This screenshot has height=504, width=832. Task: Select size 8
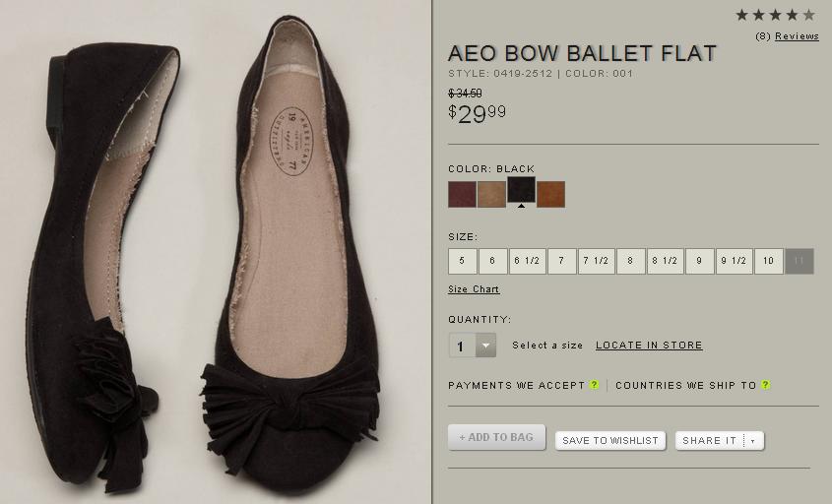tap(630, 261)
